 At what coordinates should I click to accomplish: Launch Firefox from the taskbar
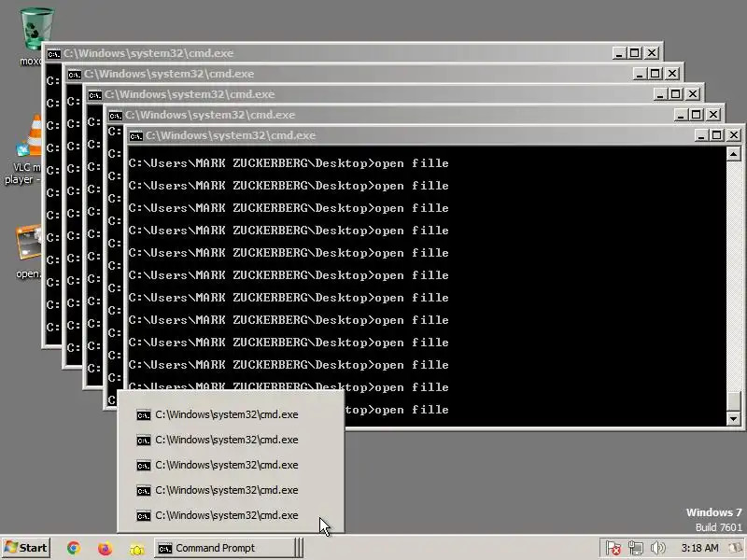105,548
